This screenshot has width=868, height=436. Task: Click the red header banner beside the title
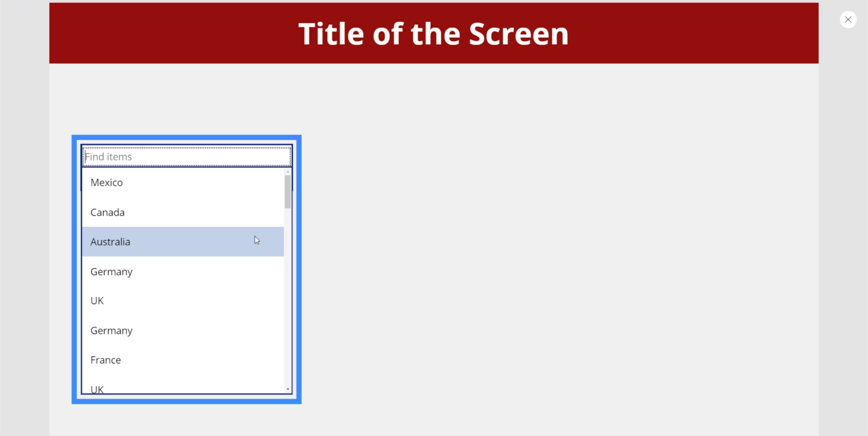pyautogui.click(x=692, y=33)
